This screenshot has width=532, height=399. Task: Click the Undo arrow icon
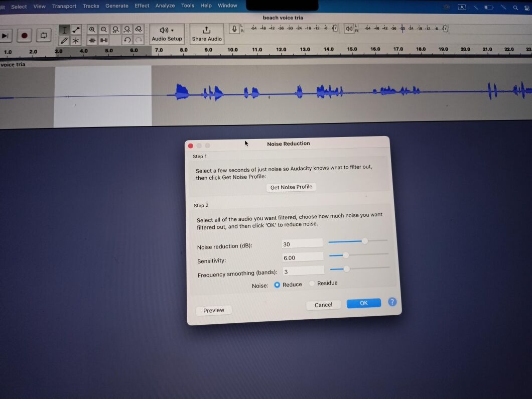126,40
